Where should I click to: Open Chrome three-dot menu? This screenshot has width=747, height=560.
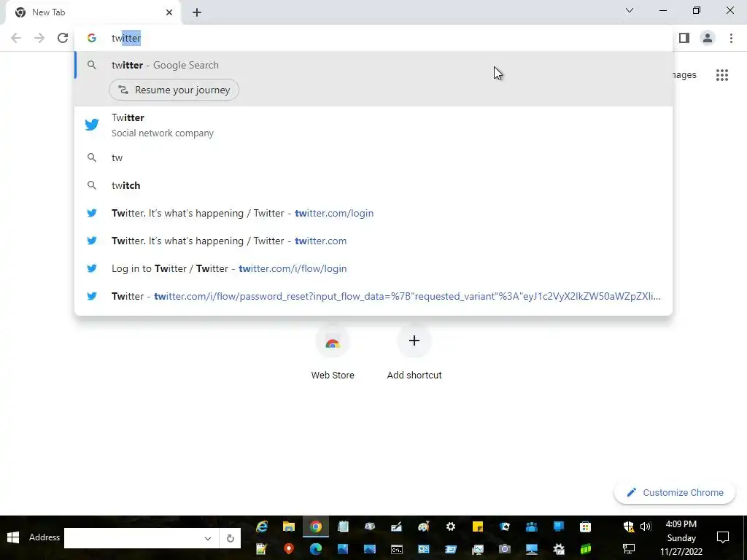(731, 38)
